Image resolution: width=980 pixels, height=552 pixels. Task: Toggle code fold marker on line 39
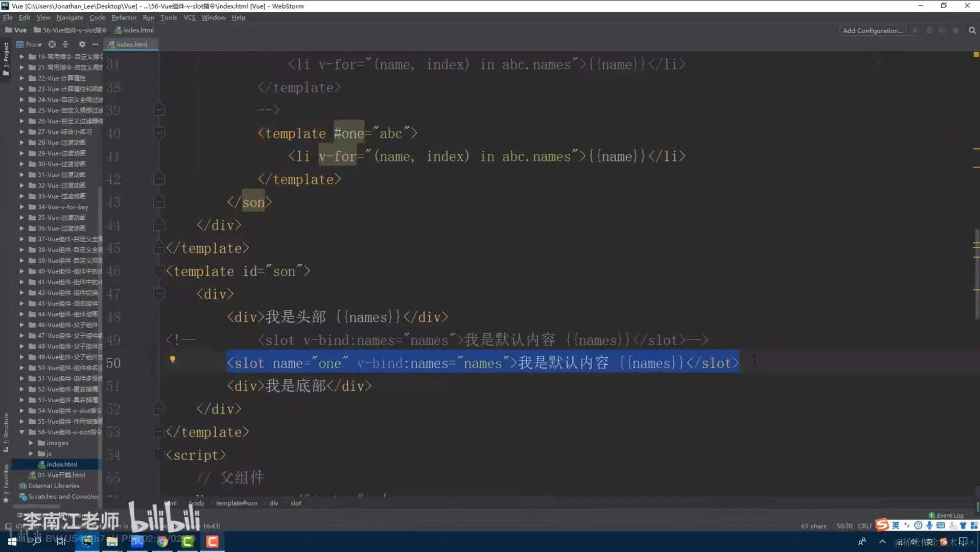tap(159, 110)
